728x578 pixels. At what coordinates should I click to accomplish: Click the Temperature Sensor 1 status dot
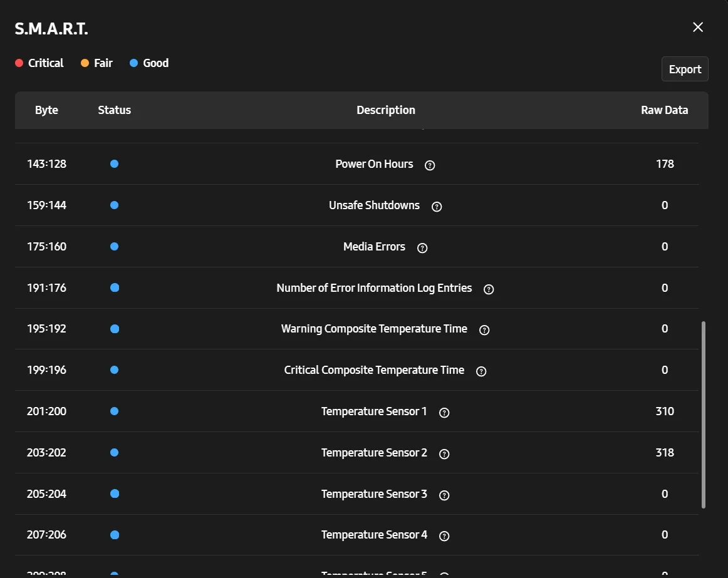tap(114, 411)
